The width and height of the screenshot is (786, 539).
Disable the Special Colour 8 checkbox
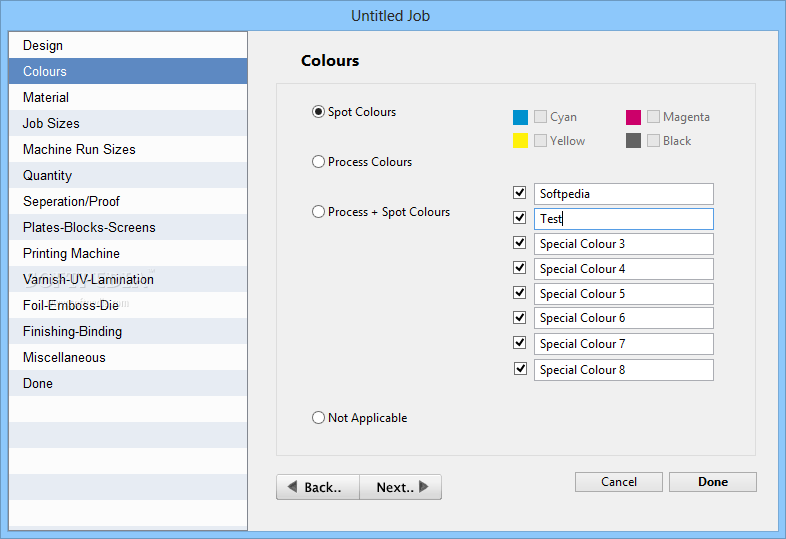pyautogui.click(x=520, y=369)
